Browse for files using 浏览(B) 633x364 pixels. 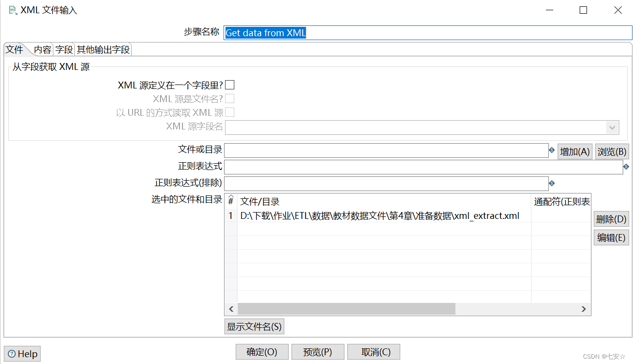tap(611, 151)
